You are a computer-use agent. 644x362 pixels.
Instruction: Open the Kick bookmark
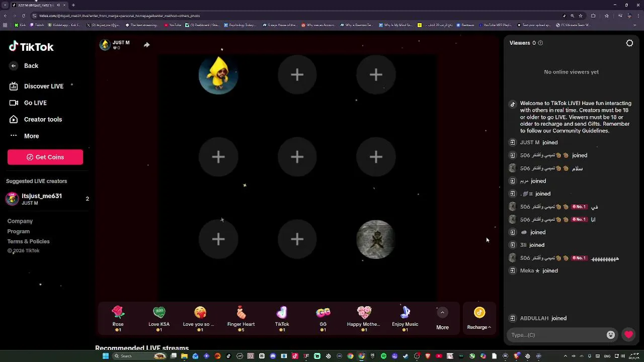click(20, 25)
